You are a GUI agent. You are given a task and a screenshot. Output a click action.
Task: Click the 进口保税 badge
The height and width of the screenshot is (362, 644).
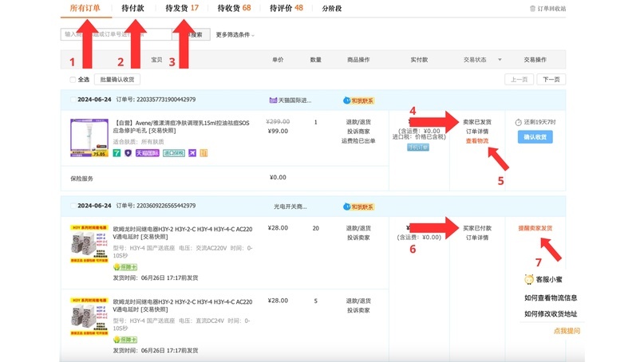point(174,153)
